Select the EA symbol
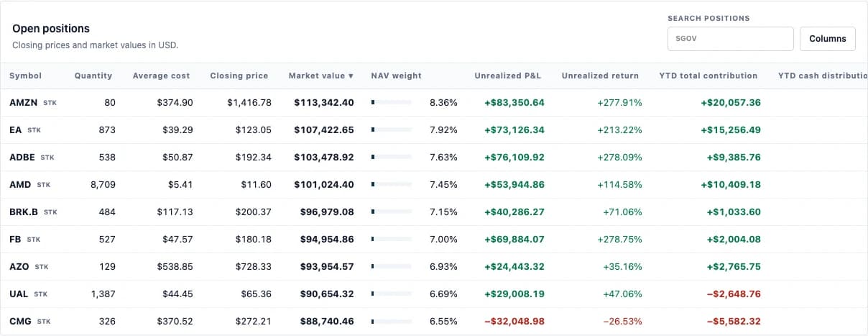The height and width of the screenshot is (336, 868). 15,130
